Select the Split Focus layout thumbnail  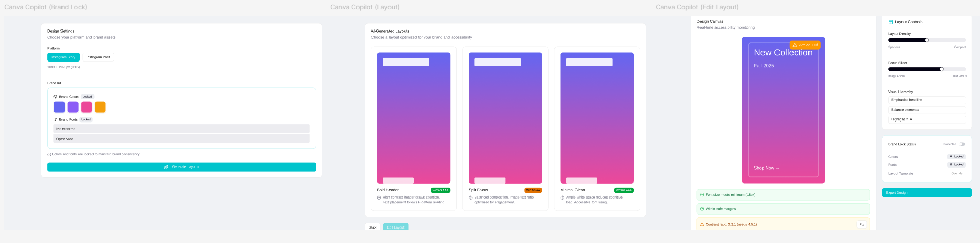[x=505, y=118]
